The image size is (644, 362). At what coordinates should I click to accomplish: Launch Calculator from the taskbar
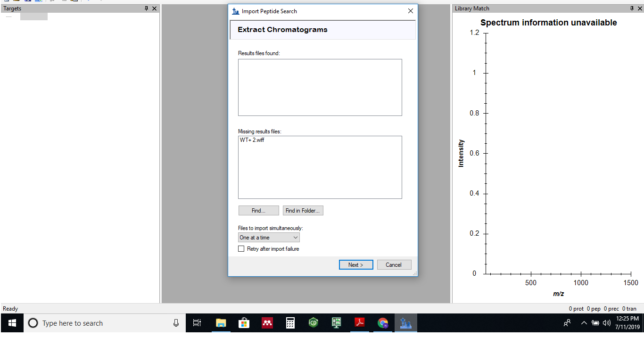(290, 323)
